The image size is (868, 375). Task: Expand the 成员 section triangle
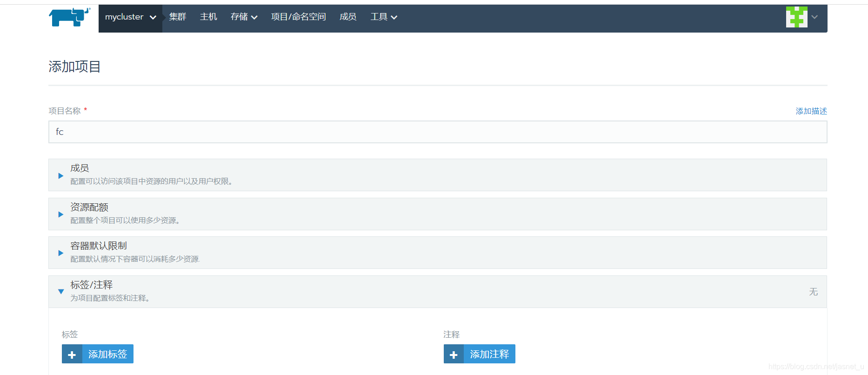click(x=60, y=175)
